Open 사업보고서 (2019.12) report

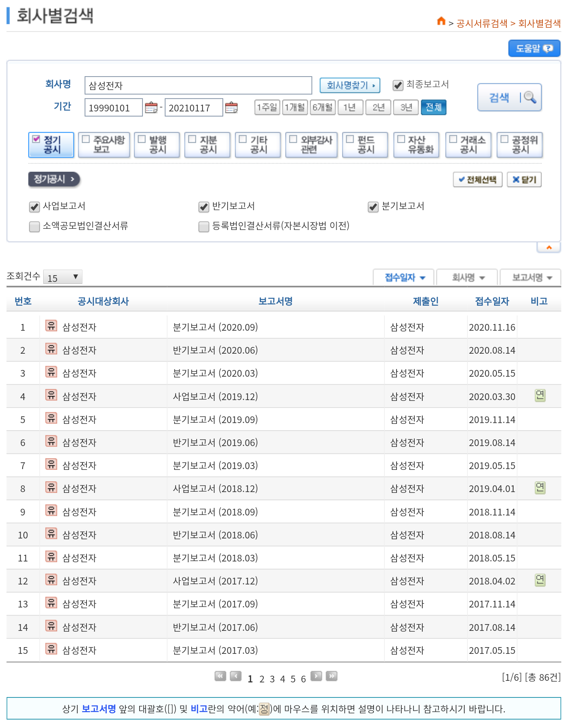point(215,397)
